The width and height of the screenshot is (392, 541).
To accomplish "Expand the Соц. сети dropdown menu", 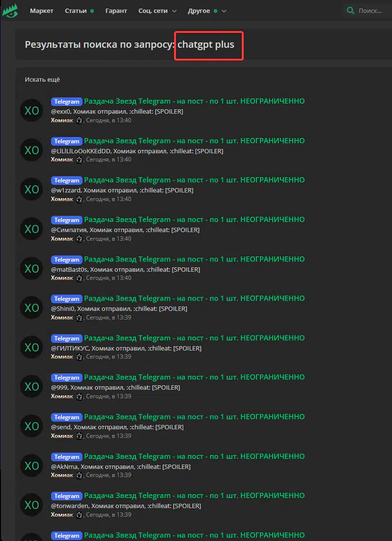I will 157,11.
